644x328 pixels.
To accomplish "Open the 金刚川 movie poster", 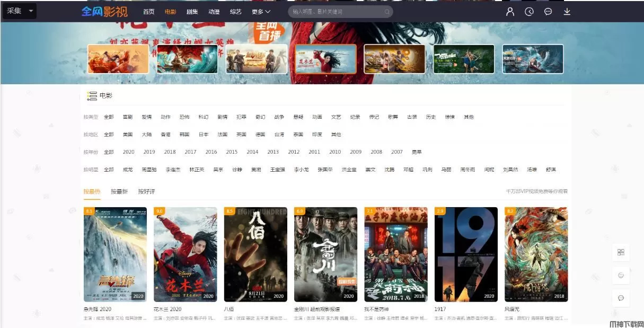I will pos(325,254).
